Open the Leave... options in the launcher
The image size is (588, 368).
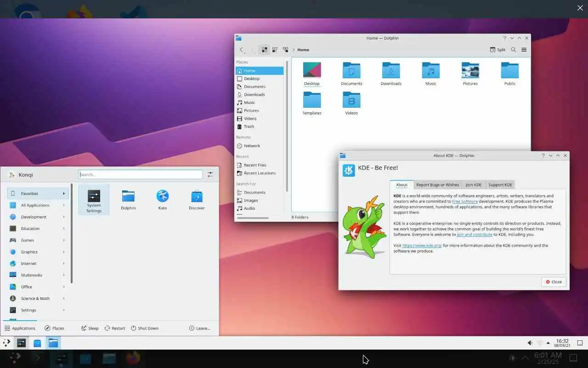coord(200,328)
